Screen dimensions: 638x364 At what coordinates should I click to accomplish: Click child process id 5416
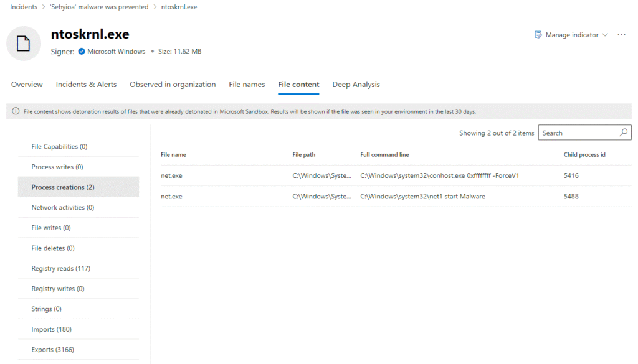[x=571, y=175]
